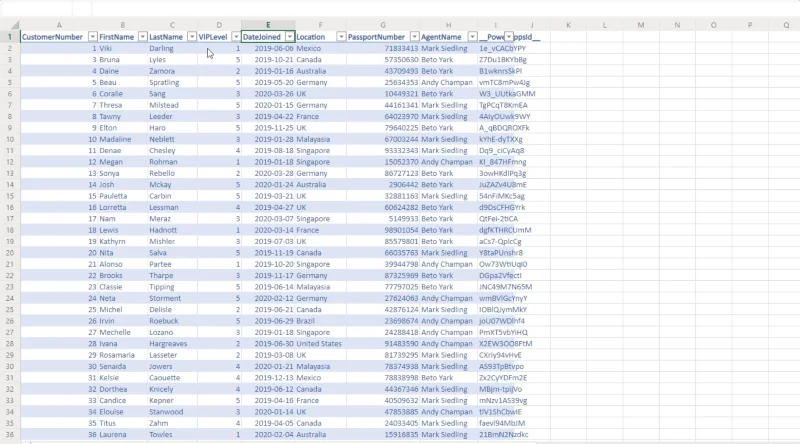
Task: Select cell with last name Stanwood
Action: tap(172, 412)
